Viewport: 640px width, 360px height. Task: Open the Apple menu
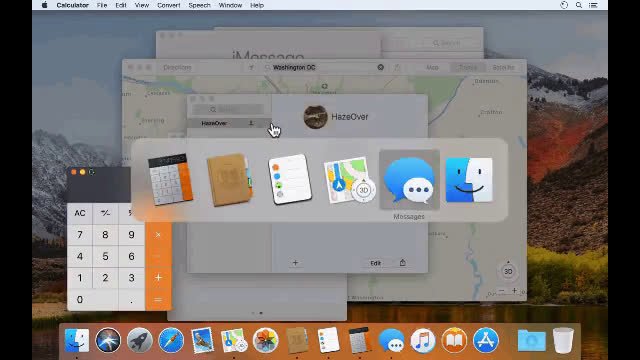click(x=44, y=5)
